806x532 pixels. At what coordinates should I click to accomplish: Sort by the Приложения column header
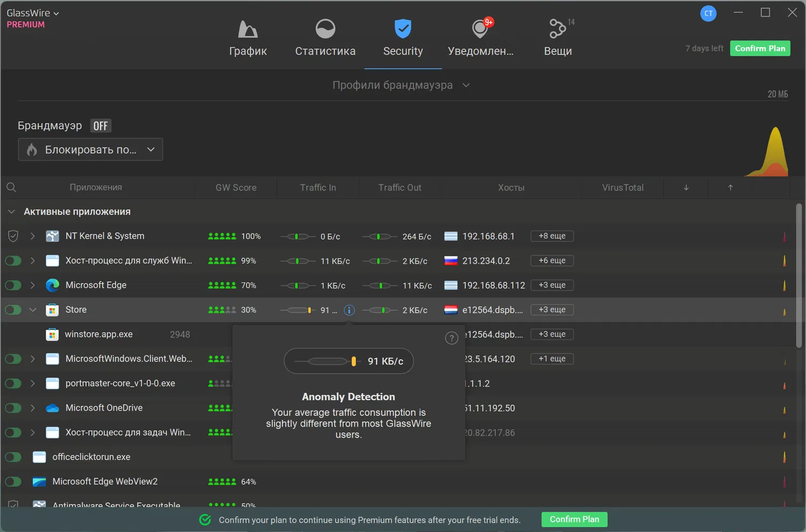click(x=96, y=187)
